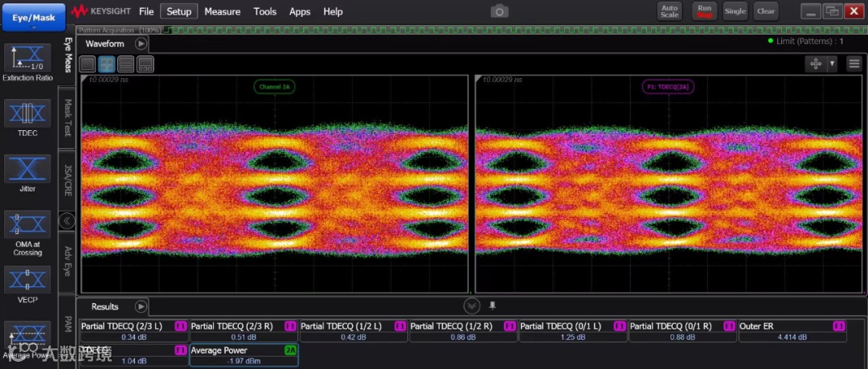868x369 pixels.
Task: Open the Measure menu
Action: click(222, 11)
